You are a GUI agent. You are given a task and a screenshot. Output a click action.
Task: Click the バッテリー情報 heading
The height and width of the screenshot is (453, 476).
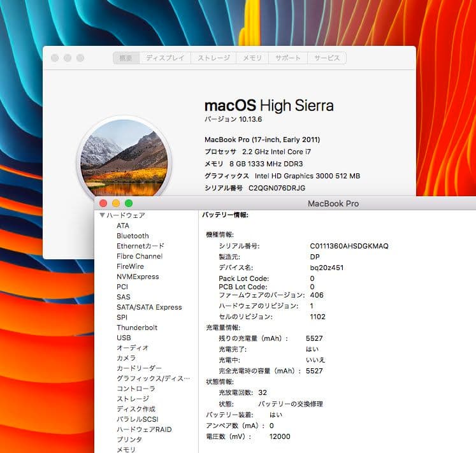coord(225,215)
